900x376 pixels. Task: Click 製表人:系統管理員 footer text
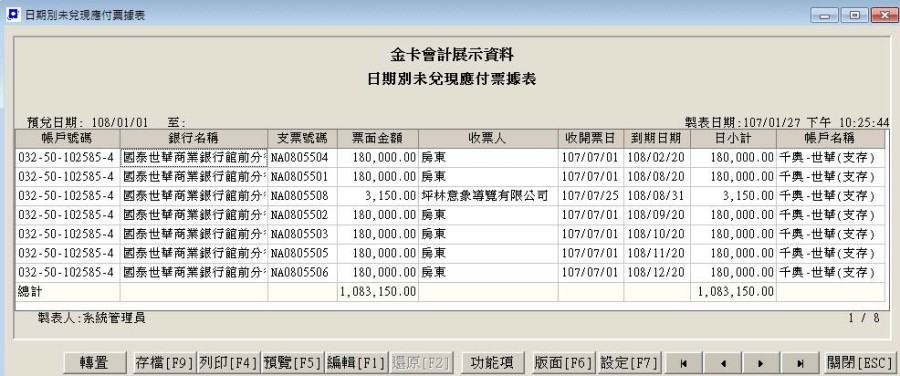(x=91, y=317)
